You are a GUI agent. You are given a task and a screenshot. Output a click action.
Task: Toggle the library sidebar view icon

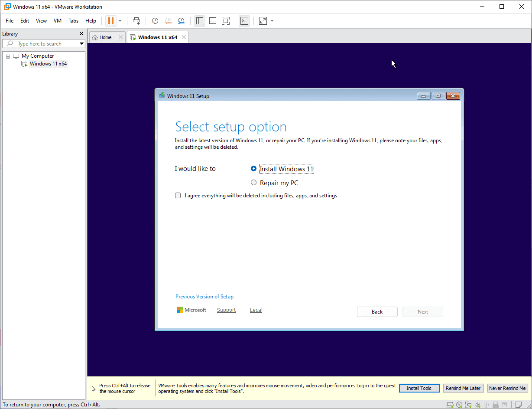point(200,21)
